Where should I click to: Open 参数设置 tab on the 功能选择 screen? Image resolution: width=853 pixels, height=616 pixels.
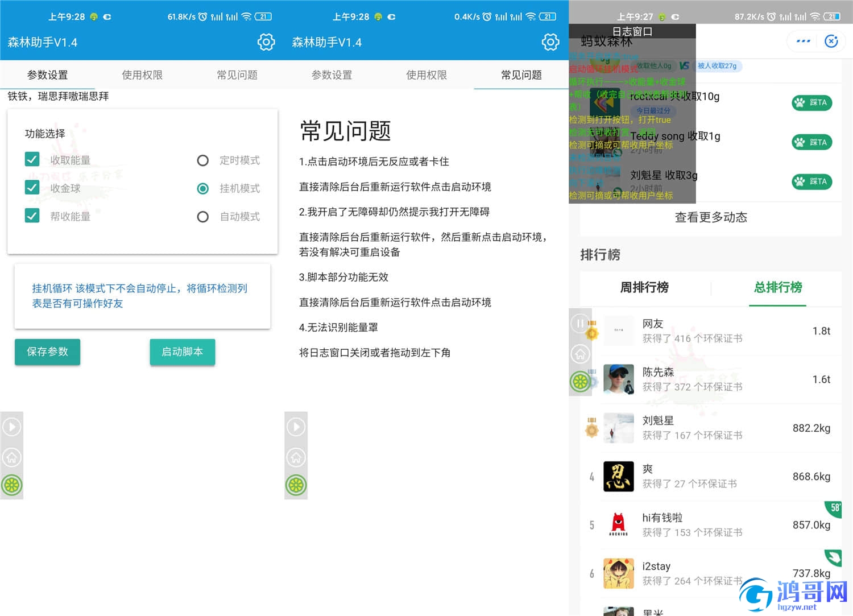click(x=47, y=75)
